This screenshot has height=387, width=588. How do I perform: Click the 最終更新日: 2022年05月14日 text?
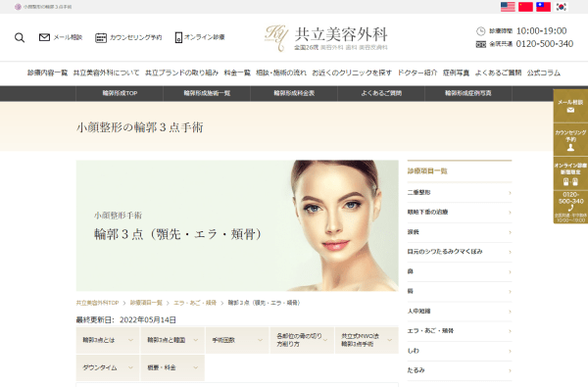pyautogui.click(x=126, y=319)
